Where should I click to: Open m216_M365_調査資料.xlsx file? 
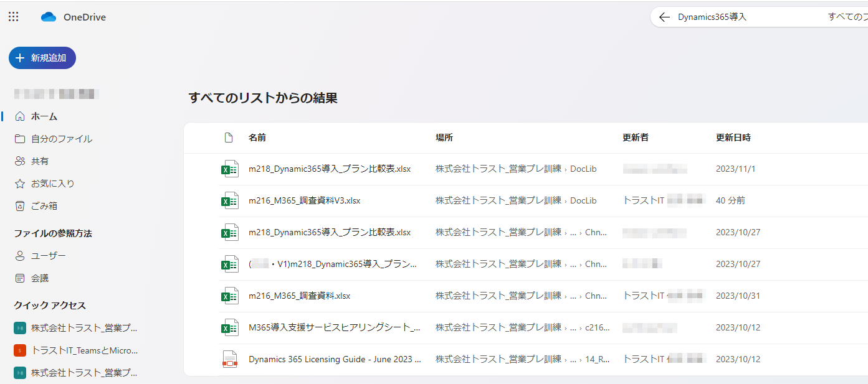pos(299,296)
